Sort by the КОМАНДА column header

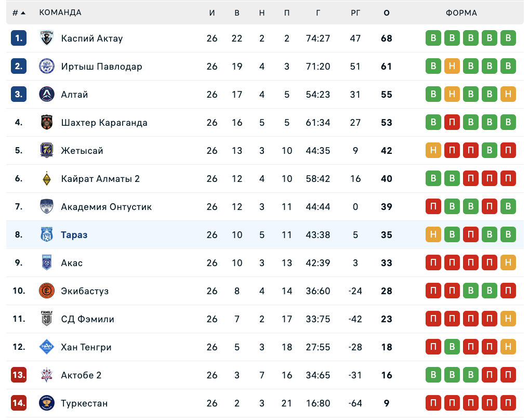pos(60,12)
